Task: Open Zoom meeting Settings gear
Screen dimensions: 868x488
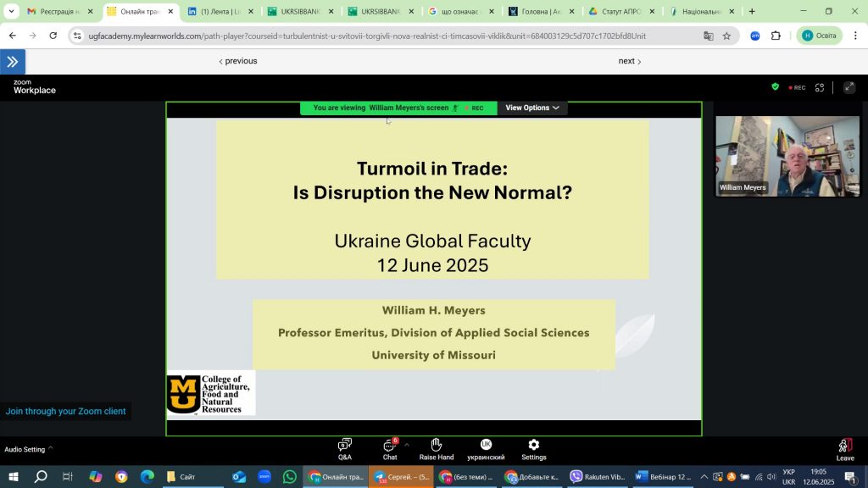Action: point(533,449)
